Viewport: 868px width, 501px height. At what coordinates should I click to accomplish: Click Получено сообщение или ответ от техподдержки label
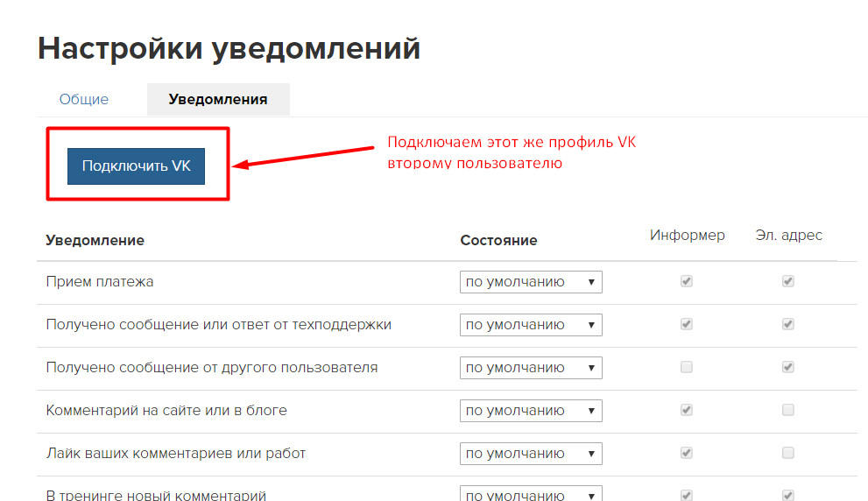[219, 324]
